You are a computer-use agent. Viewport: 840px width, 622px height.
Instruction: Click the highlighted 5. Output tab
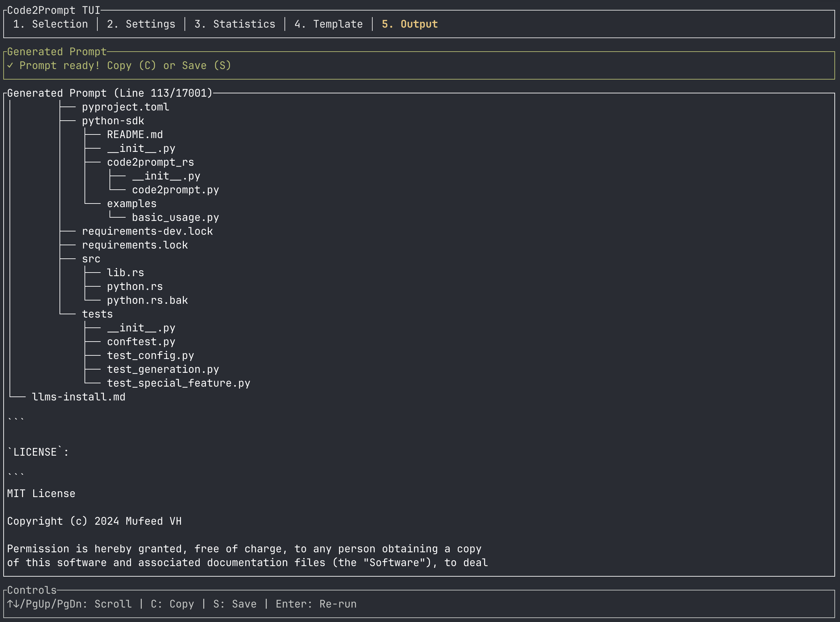coord(410,24)
